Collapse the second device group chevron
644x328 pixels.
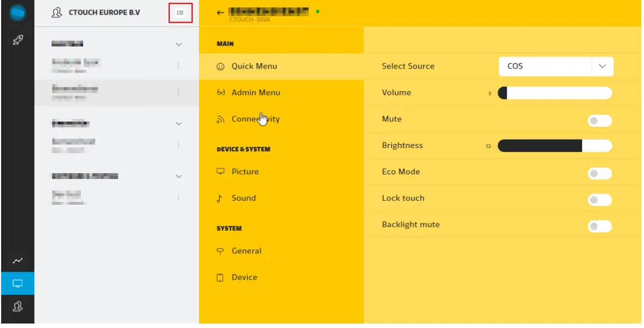coord(179,123)
